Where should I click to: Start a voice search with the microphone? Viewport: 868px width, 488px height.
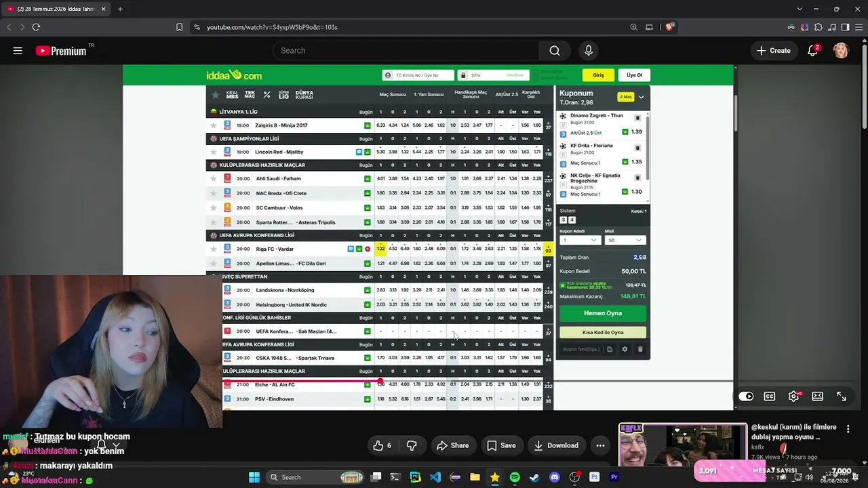[588, 51]
